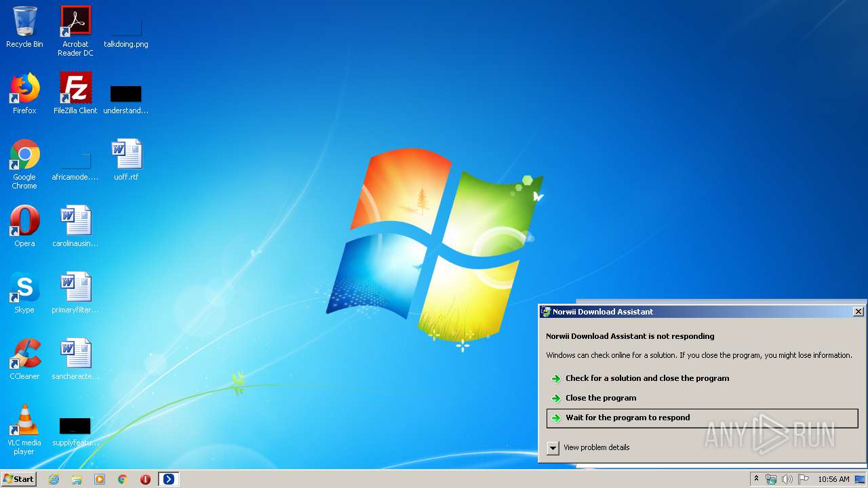This screenshot has height=488, width=868.
Task: Open the Recycle Bin desktop icon
Action: pos(24,27)
